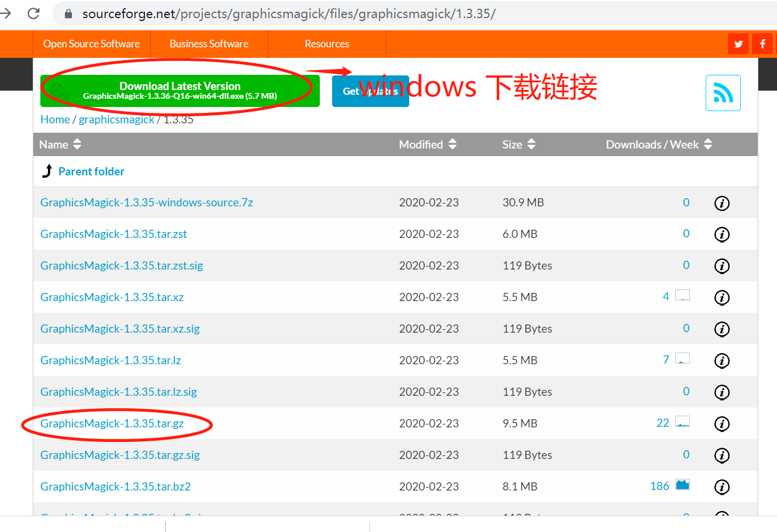Screen dimensions: 777x532
Task: Click the padlock icon in the address bar
Action: click(69, 13)
